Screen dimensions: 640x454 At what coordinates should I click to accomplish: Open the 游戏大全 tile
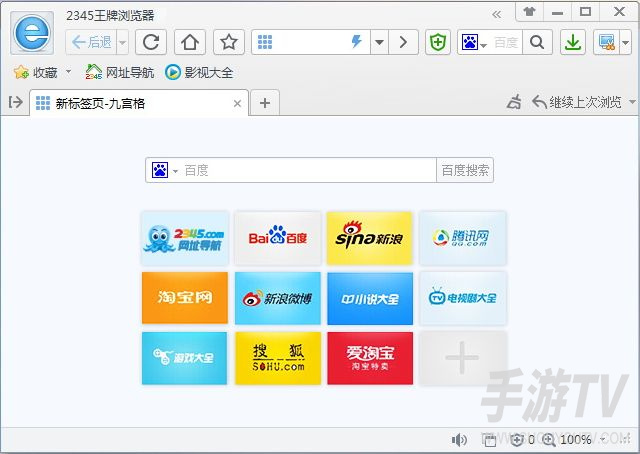pos(184,358)
